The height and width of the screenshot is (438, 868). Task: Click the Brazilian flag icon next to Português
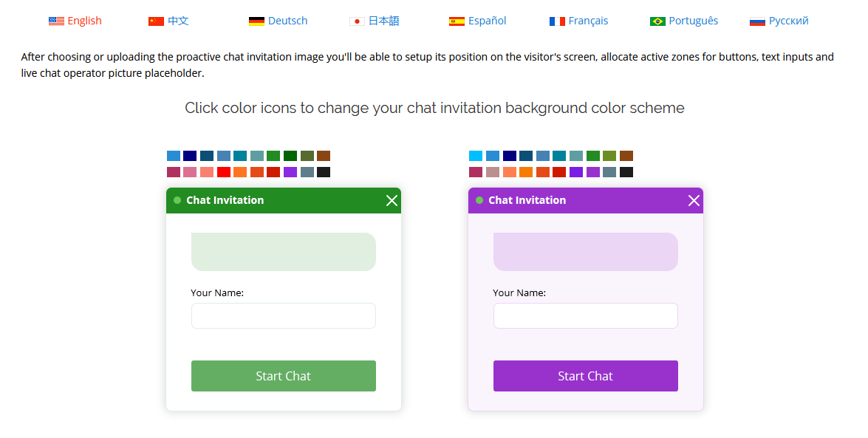(657, 21)
